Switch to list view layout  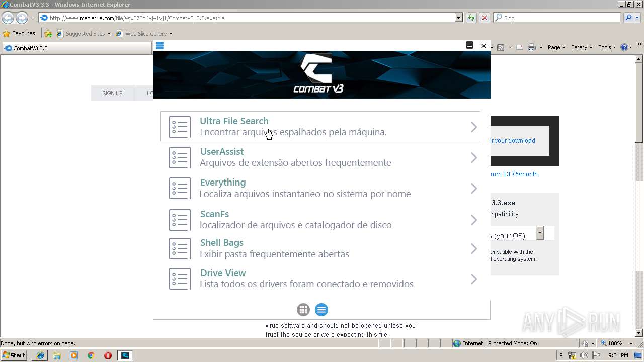coord(321,310)
